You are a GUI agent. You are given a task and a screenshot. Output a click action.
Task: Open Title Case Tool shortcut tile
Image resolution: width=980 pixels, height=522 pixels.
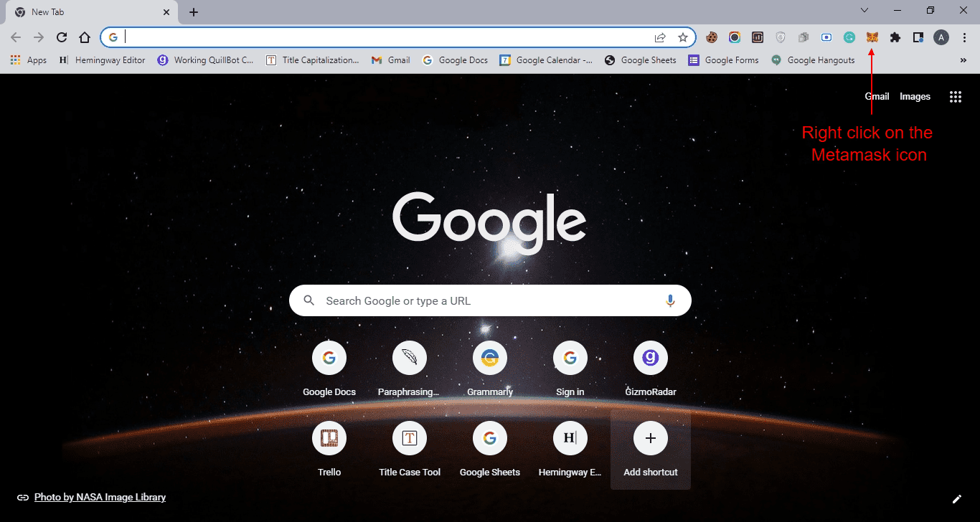pos(410,450)
